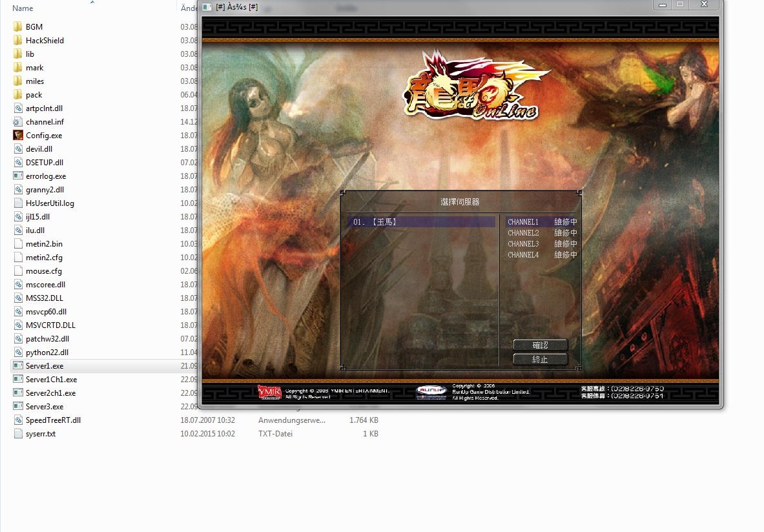Select the BGM folder icon
This screenshot has height=532, width=764.
[18, 27]
